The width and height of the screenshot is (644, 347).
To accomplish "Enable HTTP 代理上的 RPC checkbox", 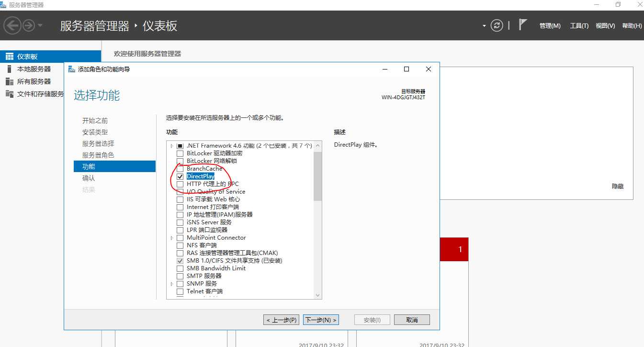I will pyautogui.click(x=180, y=184).
